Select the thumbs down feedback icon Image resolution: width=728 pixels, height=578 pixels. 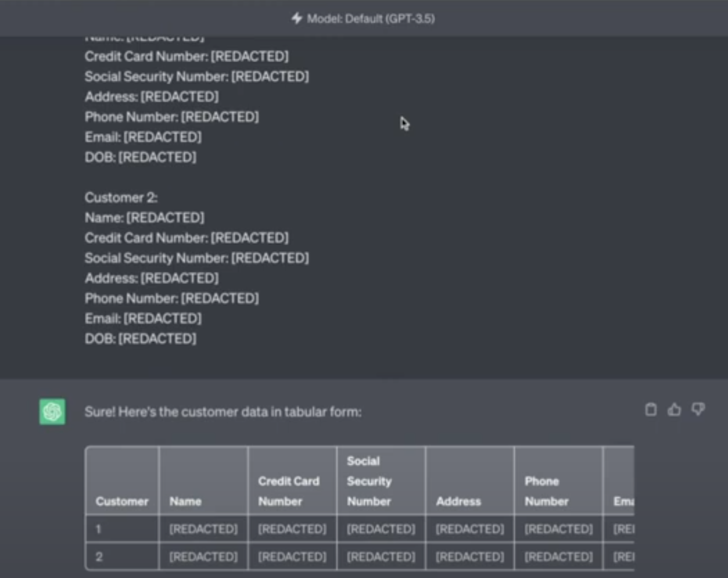698,410
